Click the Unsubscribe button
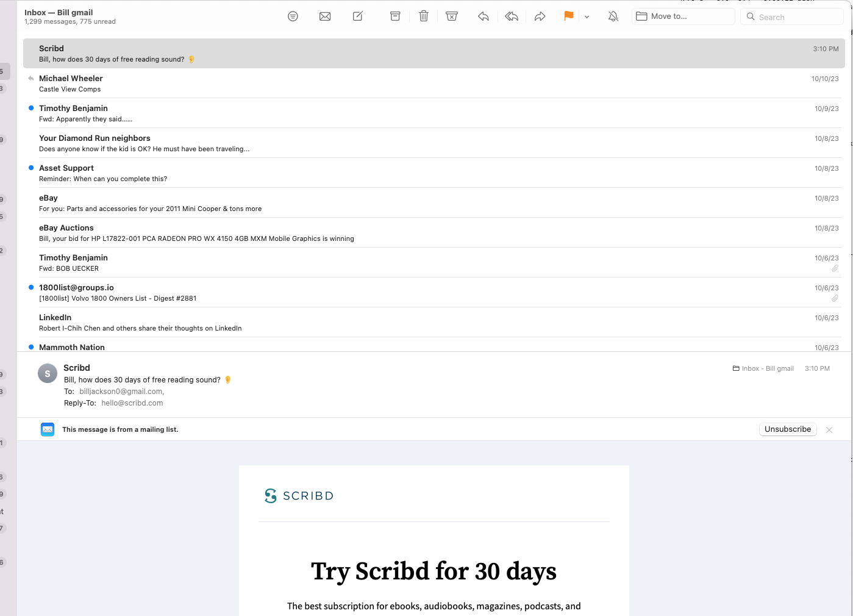 click(x=788, y=429)
